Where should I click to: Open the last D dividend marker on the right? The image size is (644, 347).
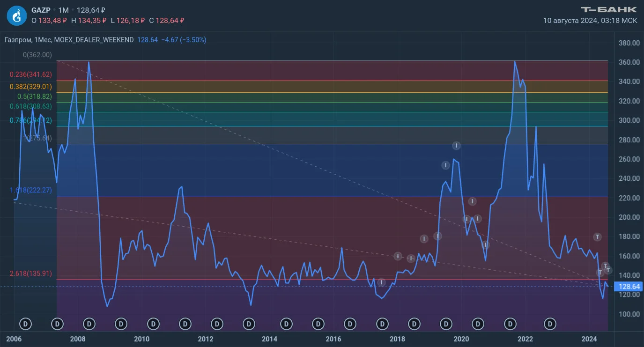tap(550, 324)
